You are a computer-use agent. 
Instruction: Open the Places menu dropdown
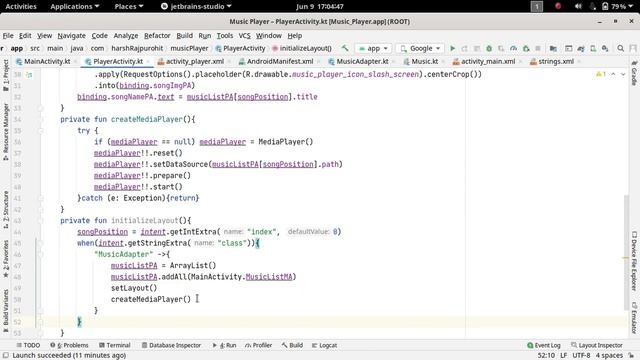pos(129,6)
